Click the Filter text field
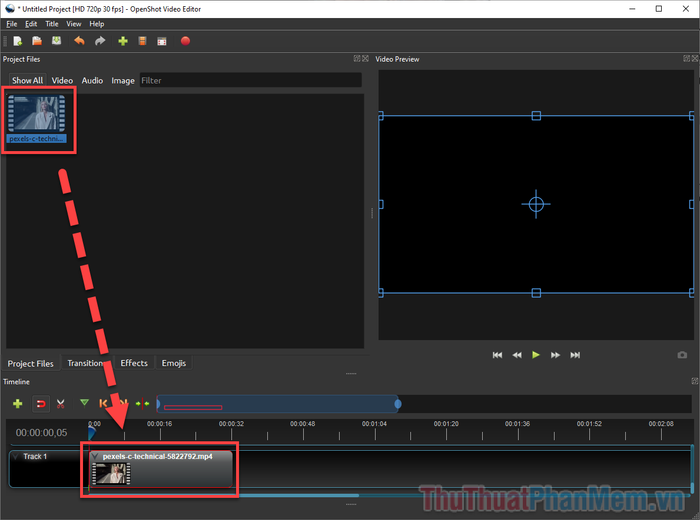 [x=250, y=80]
